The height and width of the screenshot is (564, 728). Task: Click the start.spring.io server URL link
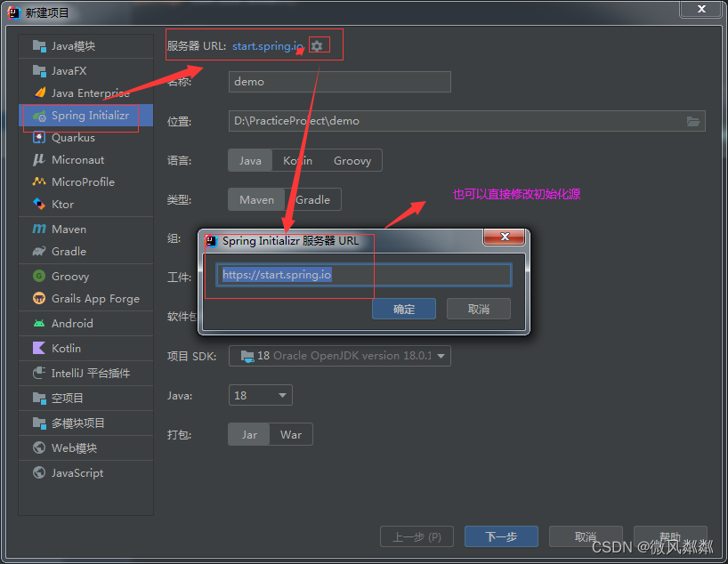pyautogui.click(x=267, y=46)
